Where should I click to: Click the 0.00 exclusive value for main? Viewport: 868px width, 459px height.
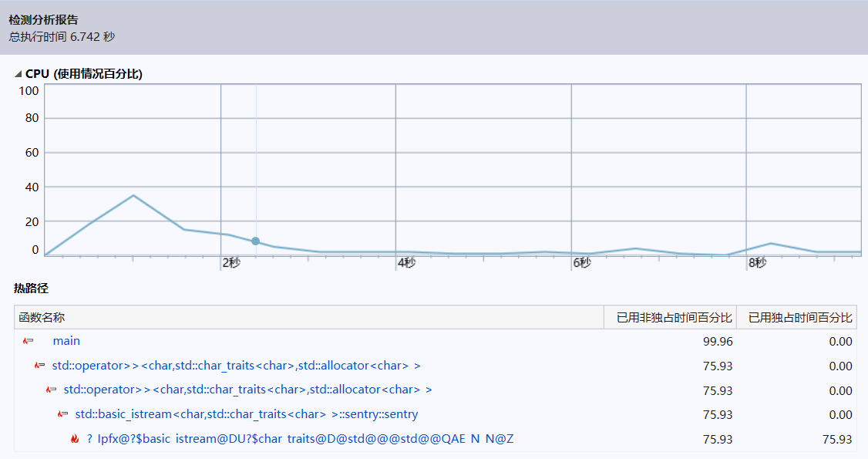point(840,342)
